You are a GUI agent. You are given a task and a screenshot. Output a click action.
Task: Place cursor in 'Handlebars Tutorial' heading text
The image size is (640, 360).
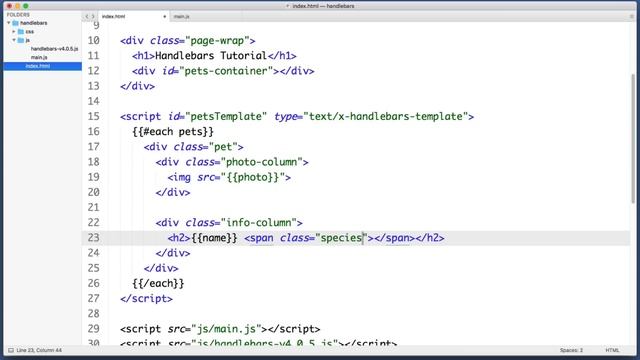click(x=211, y=56)
